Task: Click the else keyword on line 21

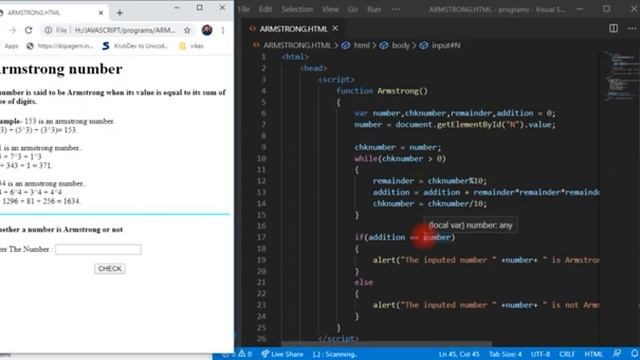Action: pos(364,282)
